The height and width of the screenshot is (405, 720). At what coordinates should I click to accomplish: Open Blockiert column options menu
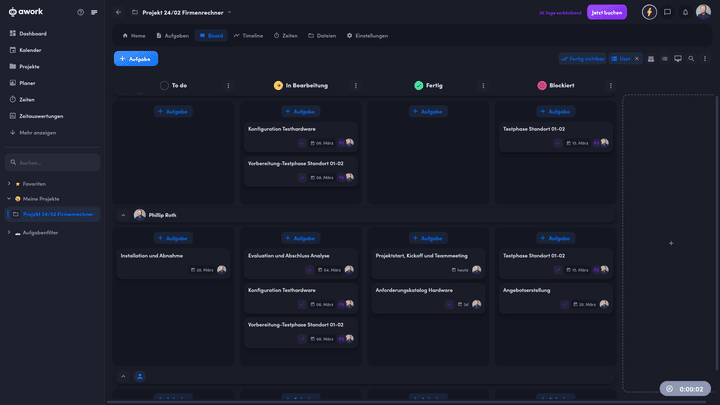click(x=611, y=85)
